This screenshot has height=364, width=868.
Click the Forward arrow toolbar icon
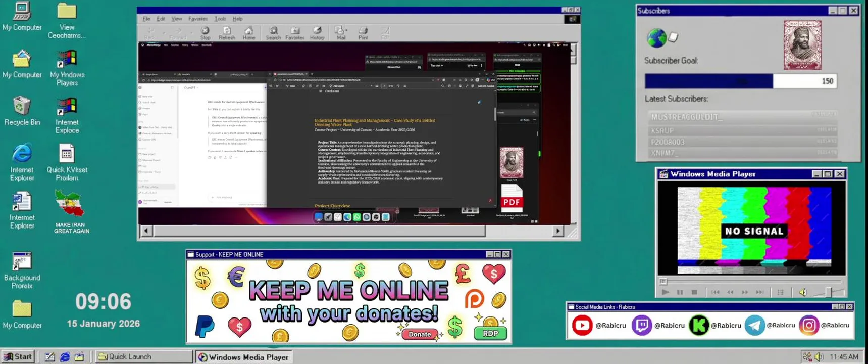click(178, 33)
